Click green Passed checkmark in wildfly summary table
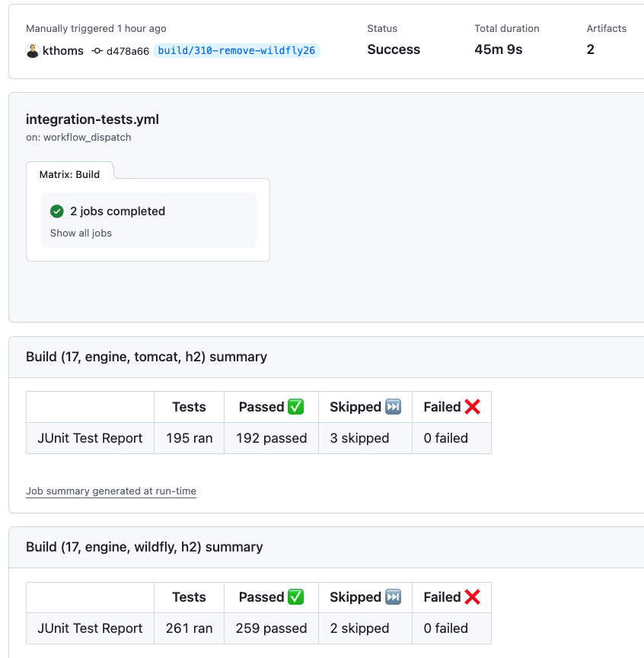The image size is (644, 658). [x=295, y=597]
